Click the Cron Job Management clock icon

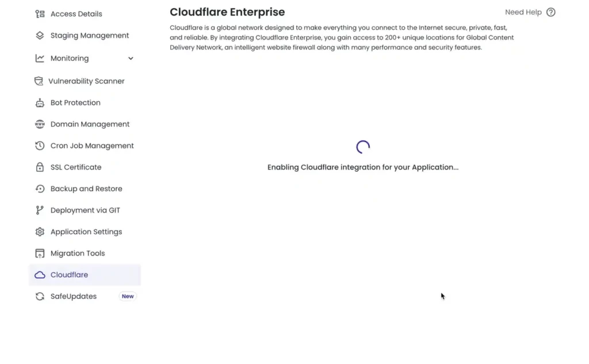40,146
